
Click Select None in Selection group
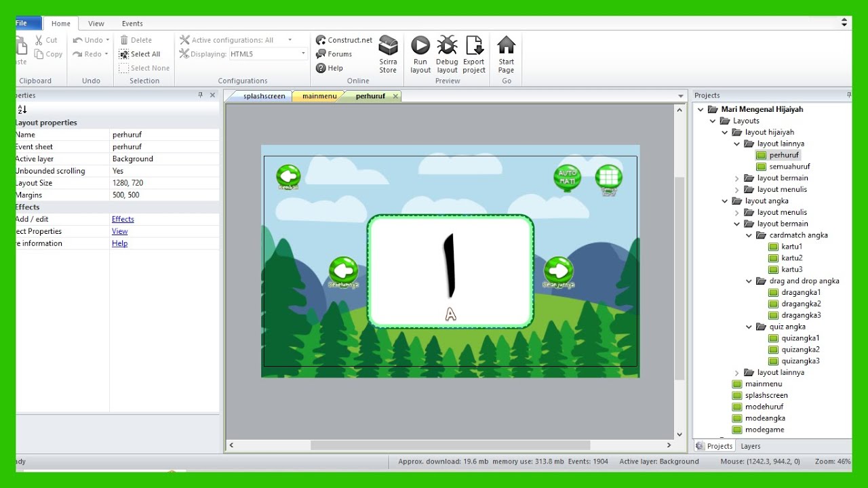tap(144, 68)
